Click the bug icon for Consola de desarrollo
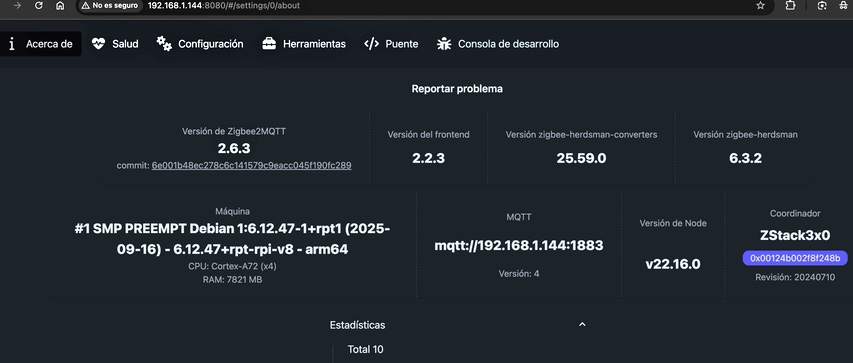The height and width of the screenshot is (363, 853). click(444, 44)
